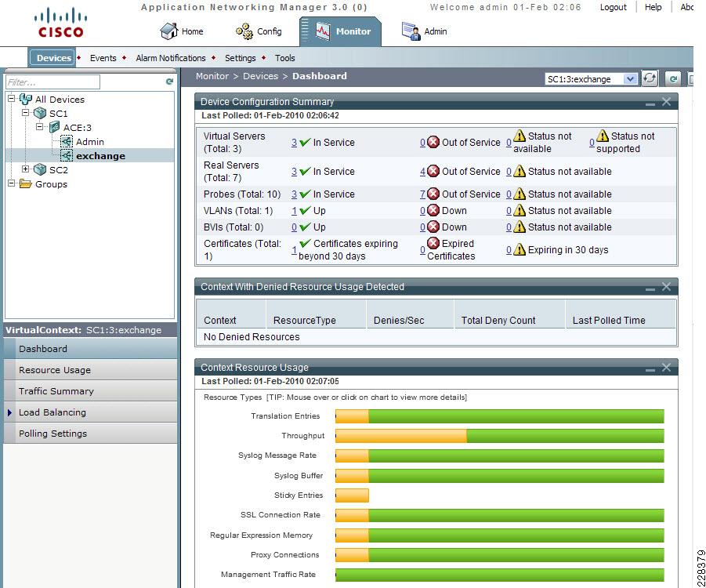Click the Devices breadcrumb link
Image resolution: width=706 pixels, height=588 pixels.
click(x=260, y=76)
